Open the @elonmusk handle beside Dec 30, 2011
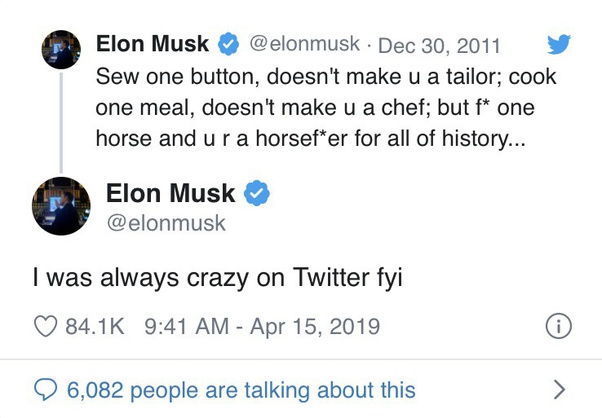 [x=304, y=44]
